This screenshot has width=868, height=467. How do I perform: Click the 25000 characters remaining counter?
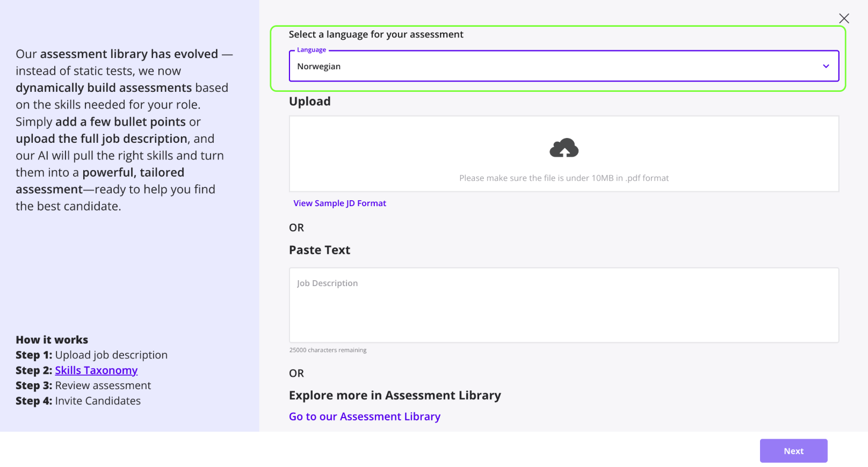point(328,350)
